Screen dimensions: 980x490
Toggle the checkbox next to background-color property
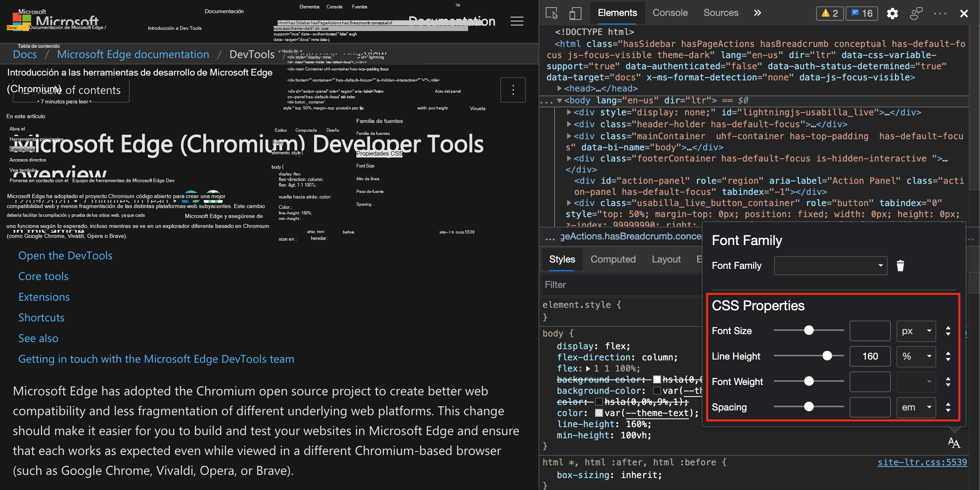point(657,391)
